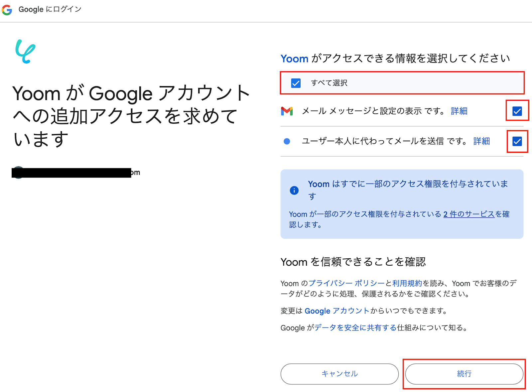Disable the Gmail message viewing permission checkbox
Image resolution: width=532 pixels, height=392 pixels.
pos(517,111)
